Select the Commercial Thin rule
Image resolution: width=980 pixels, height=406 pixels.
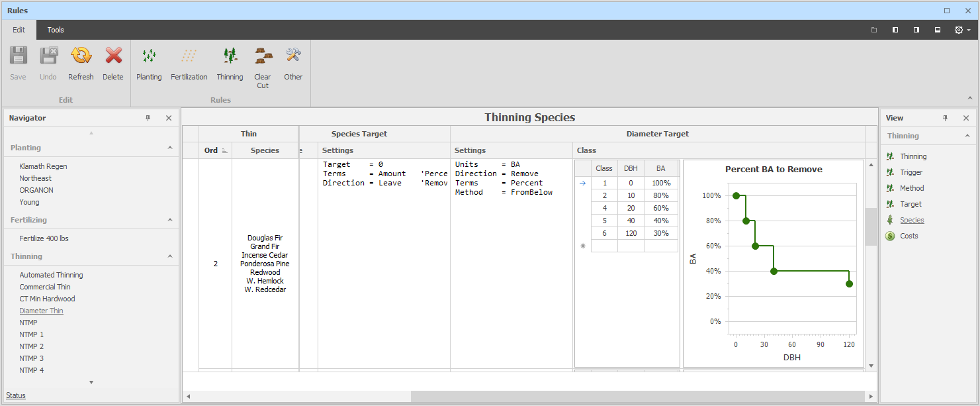coord(45,287)
